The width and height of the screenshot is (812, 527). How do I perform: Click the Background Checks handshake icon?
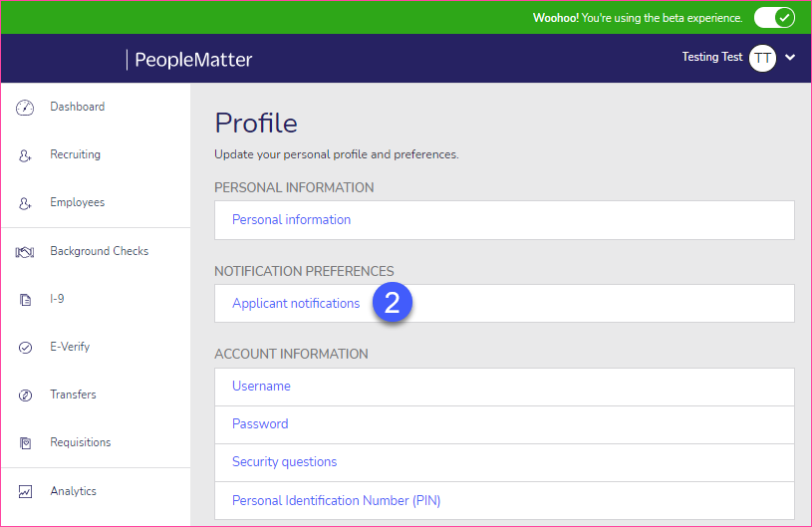pos(25,252)
